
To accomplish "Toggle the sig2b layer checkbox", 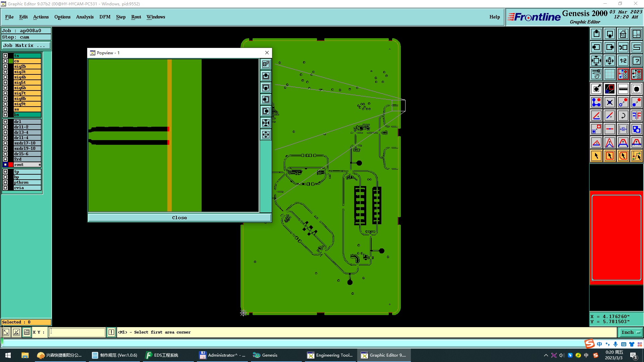I will pos(5,66).
